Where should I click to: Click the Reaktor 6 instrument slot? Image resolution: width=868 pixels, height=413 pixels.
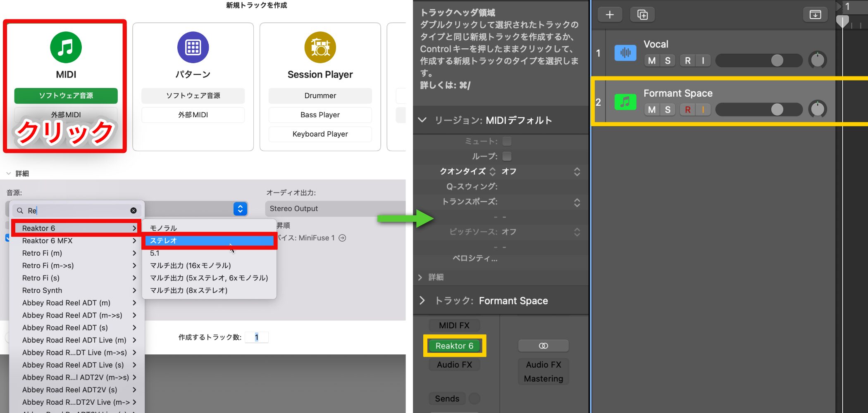click(x=454, y=346)
